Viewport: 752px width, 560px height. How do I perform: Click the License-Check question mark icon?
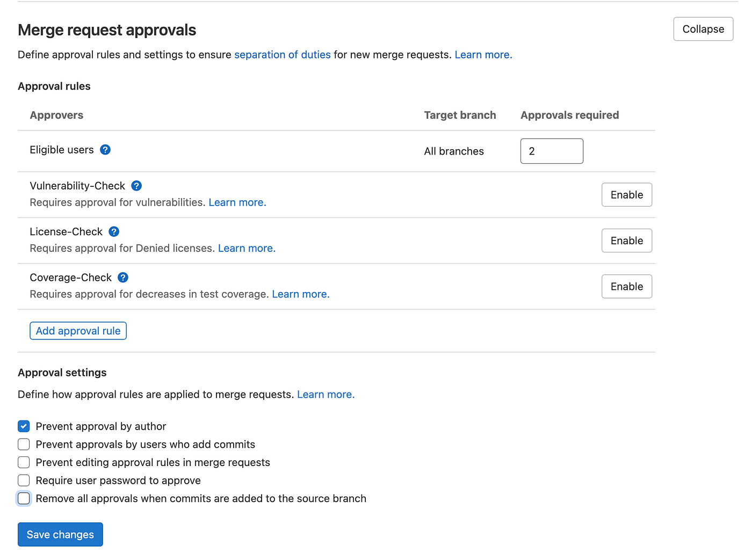click(114, 231)
